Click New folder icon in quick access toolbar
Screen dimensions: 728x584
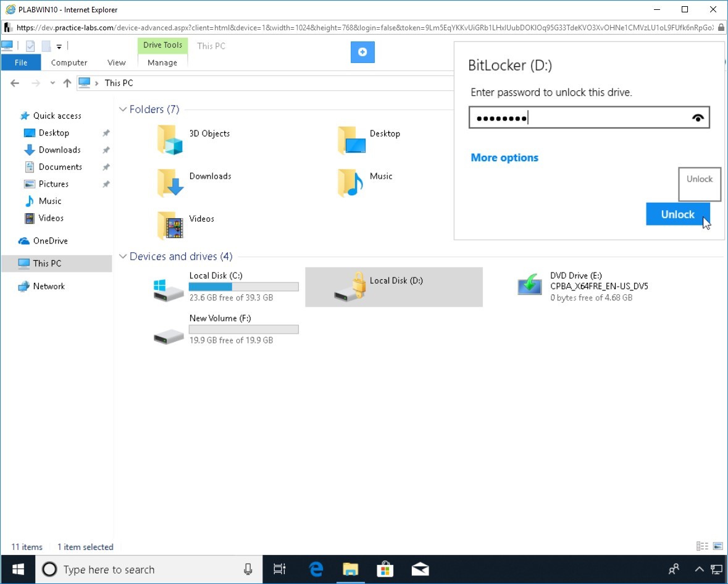click(46, 46)
